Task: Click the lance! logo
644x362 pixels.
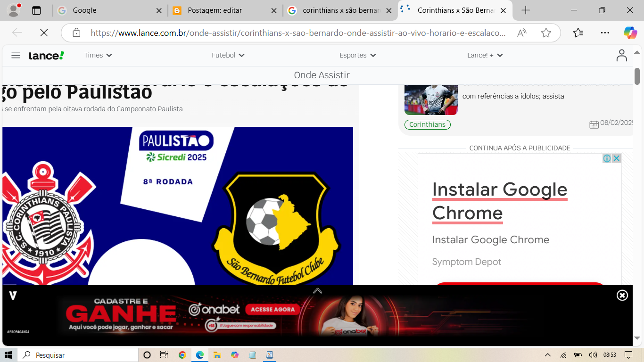Action: pos(47,55)
